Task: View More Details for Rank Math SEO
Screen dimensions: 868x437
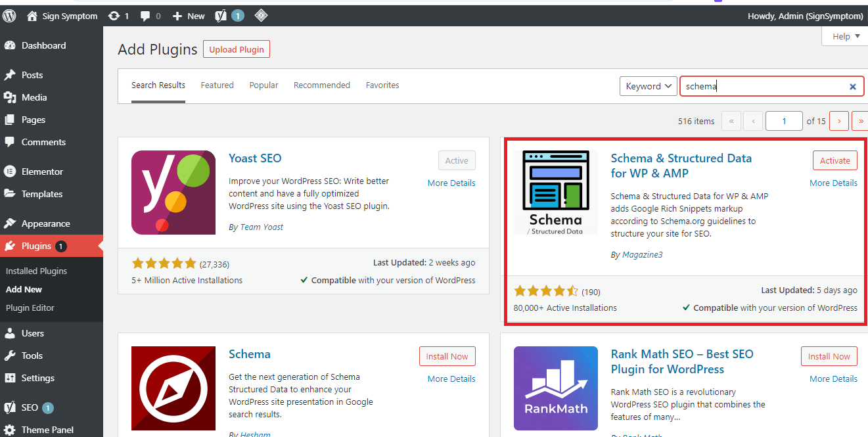Action: (x=833, y=379)
